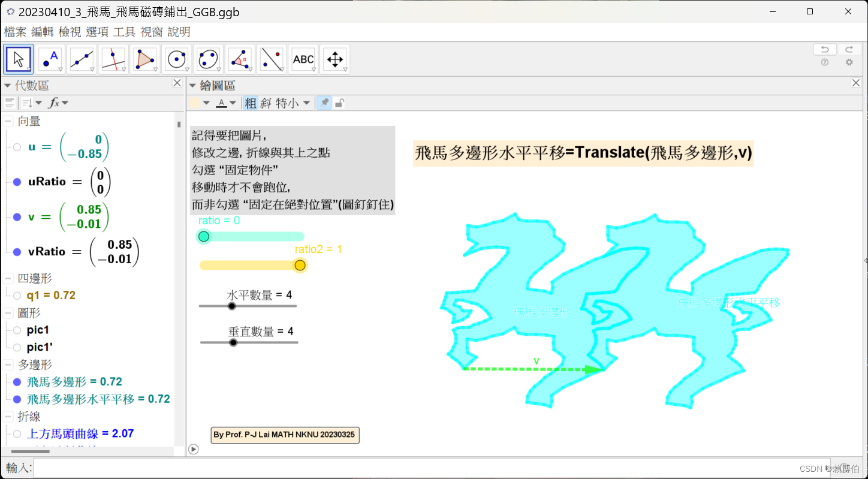Hide the 飛馬多邊形 polygon
The width and height of the screenshot is (868, 479).
(x=17, y=381)
